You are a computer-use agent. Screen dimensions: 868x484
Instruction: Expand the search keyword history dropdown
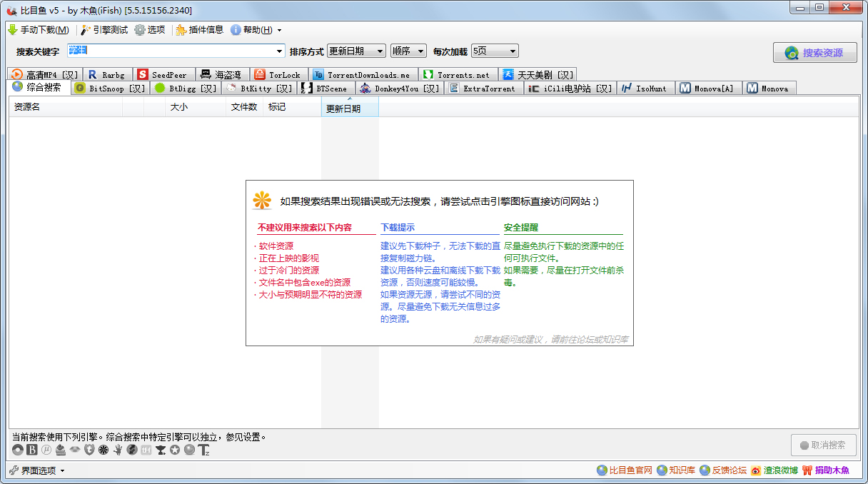pyautogui.click(x=281, y=51)
